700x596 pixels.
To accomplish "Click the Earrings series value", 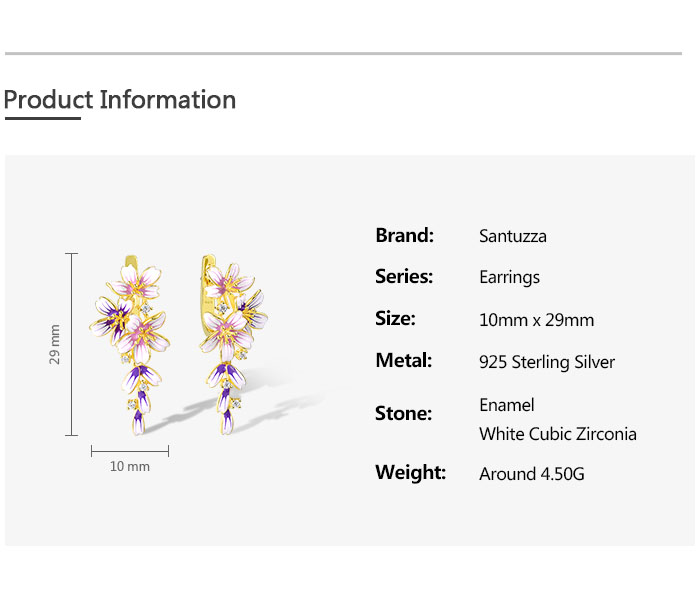I will 509,277.
